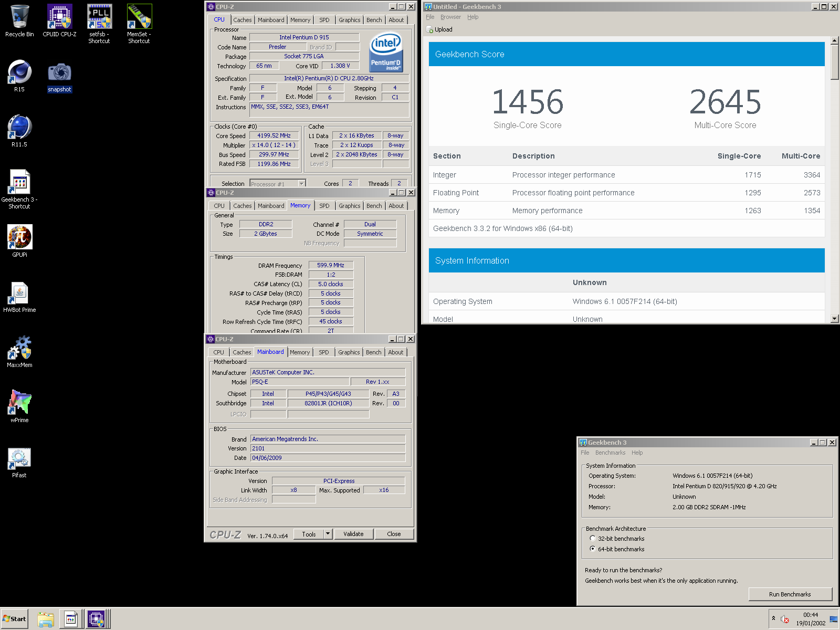
Task: Select 64-bit benchmarks radio option
Action: click(593, 549)
